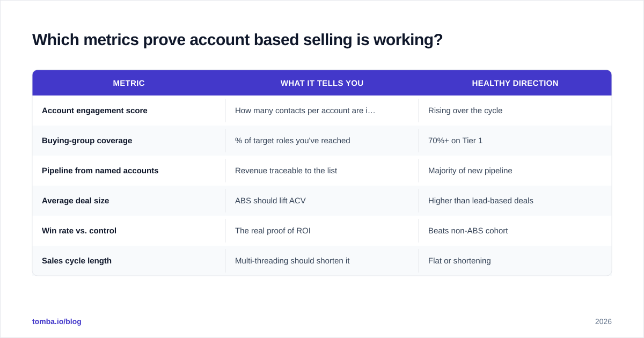Click 'How many contacts per account are i…' text

click(305, 111)
